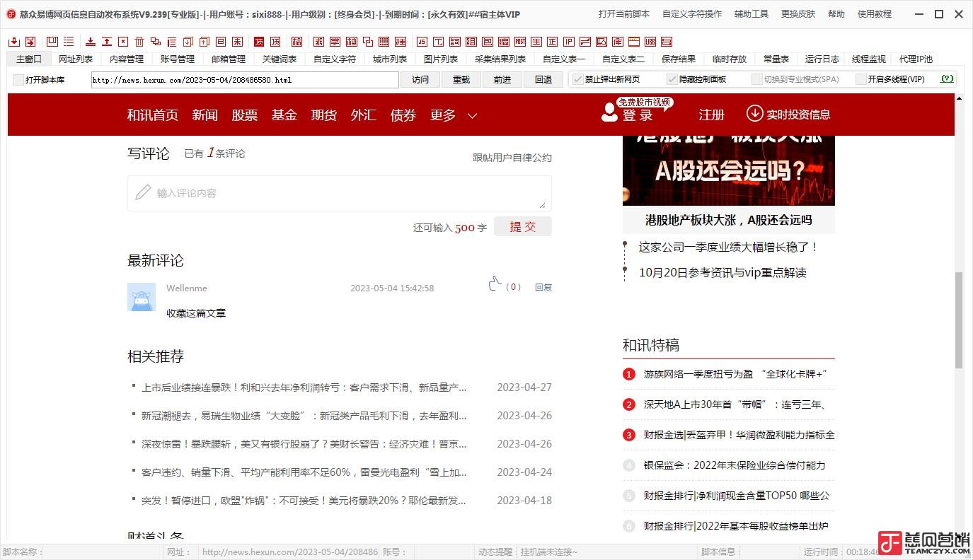This screenshot has height=560, width=973.
Task: Click the first import-arrow toolbar icon
Action: tap(16, 42)
